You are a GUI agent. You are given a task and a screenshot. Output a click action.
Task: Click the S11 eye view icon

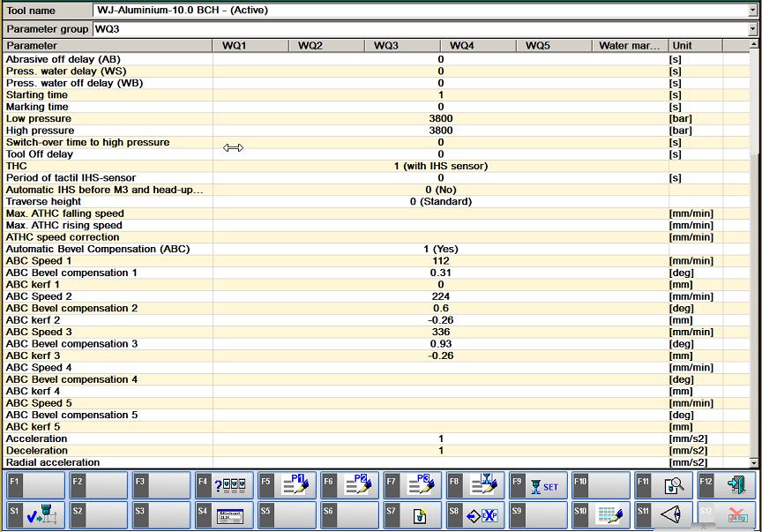pos(671,514)
